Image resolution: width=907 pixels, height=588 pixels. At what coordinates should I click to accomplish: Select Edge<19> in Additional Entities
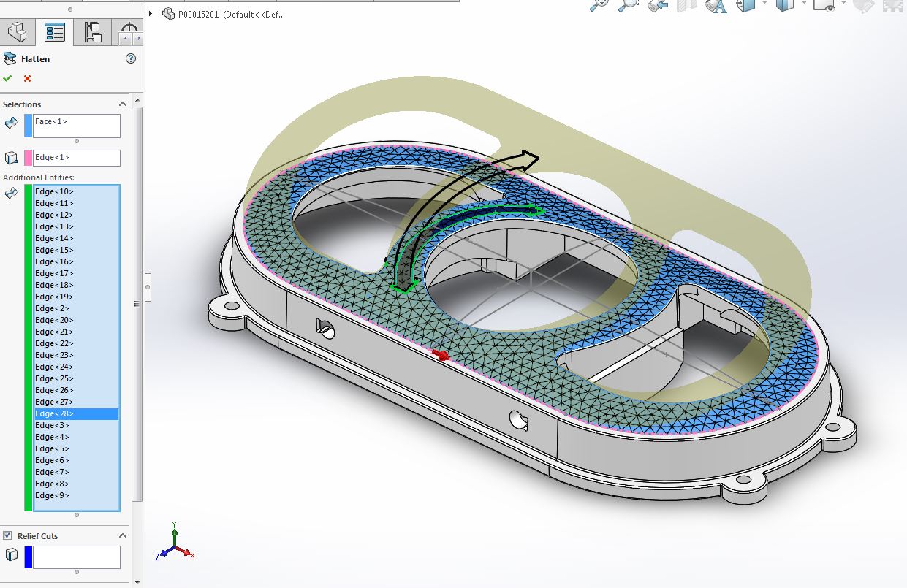[77, 297]
